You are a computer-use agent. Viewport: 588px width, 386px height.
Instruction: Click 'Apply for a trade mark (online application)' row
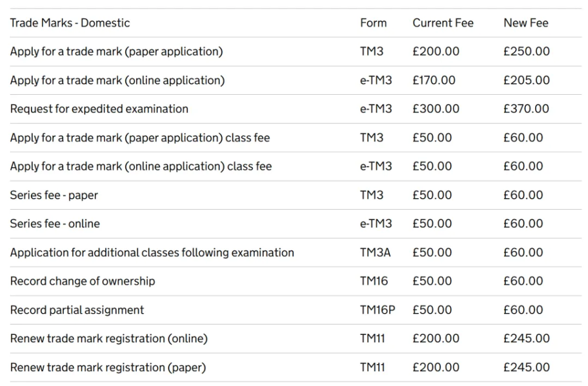coord(117,80)
